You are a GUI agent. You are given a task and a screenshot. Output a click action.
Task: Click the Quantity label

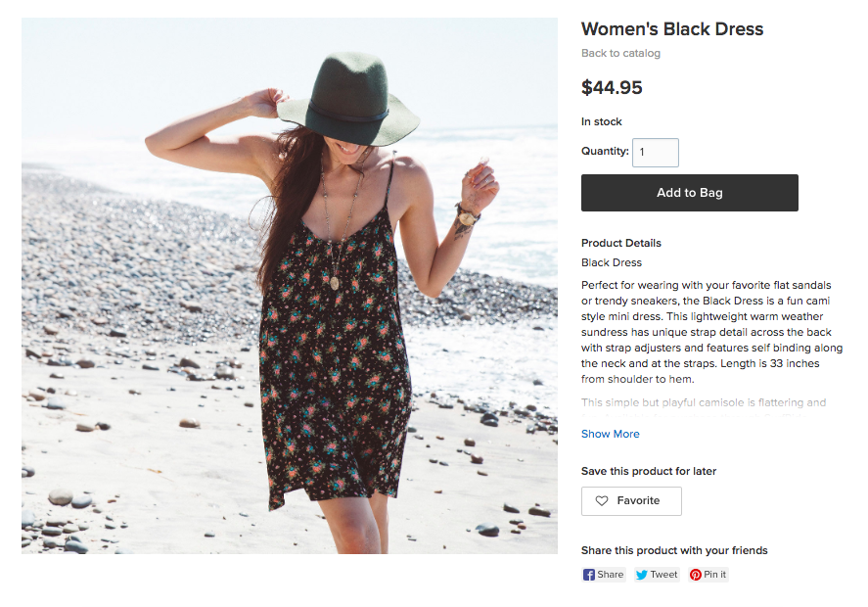click(x=605, y=152)
